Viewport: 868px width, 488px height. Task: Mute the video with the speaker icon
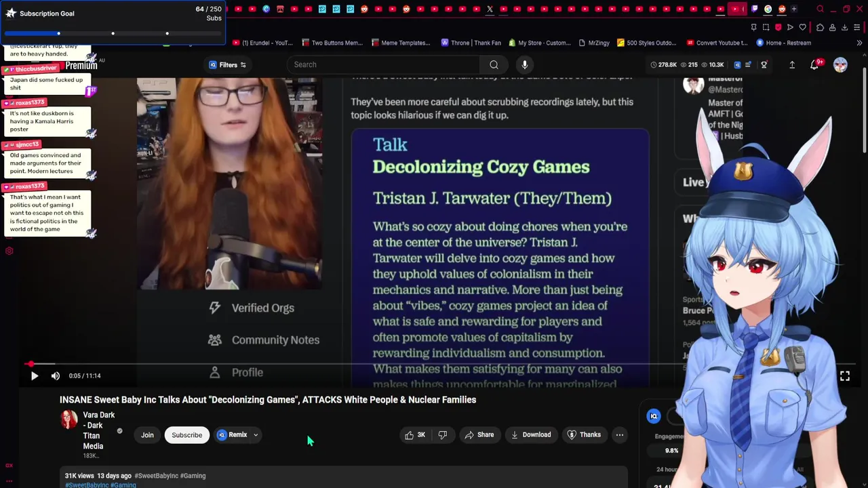(x=56, y=375)
